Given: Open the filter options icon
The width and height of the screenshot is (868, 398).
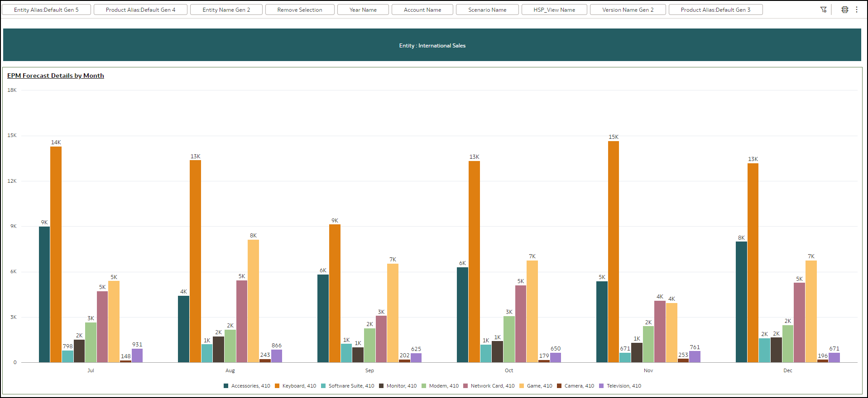Looking at the screenshot, I should coord(824,9).
